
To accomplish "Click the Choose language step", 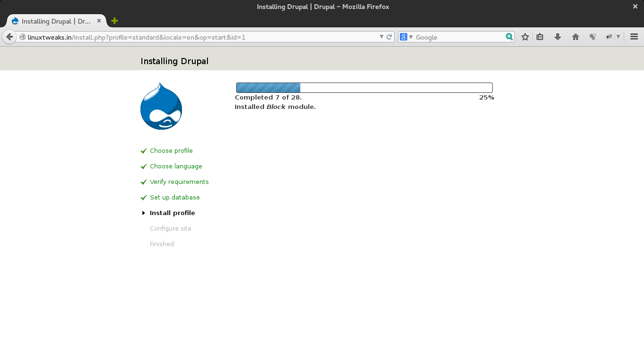I will coord(176,166).
